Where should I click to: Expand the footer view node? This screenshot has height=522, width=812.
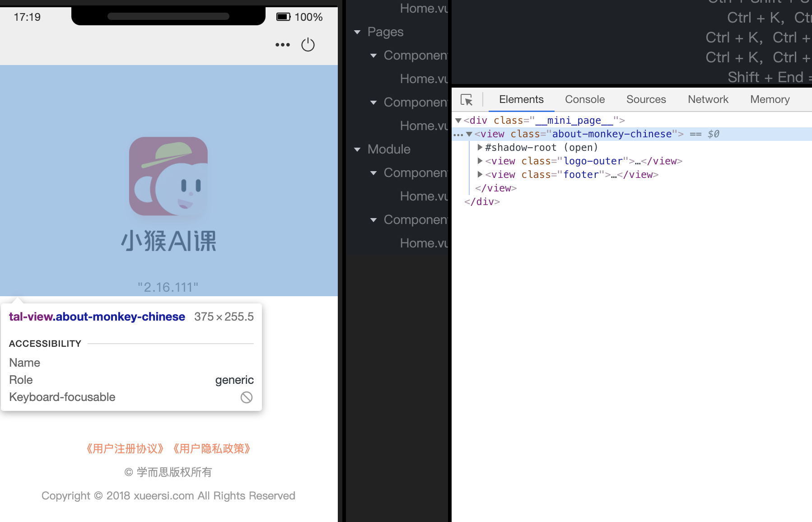coord(480,174)
